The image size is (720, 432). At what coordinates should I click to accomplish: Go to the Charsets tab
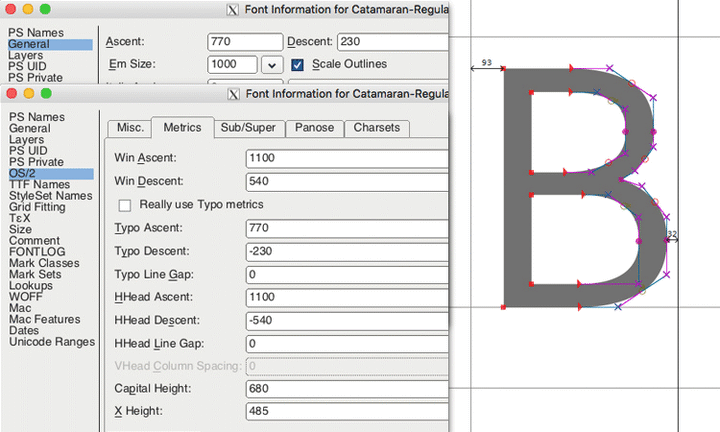[376, 128]
